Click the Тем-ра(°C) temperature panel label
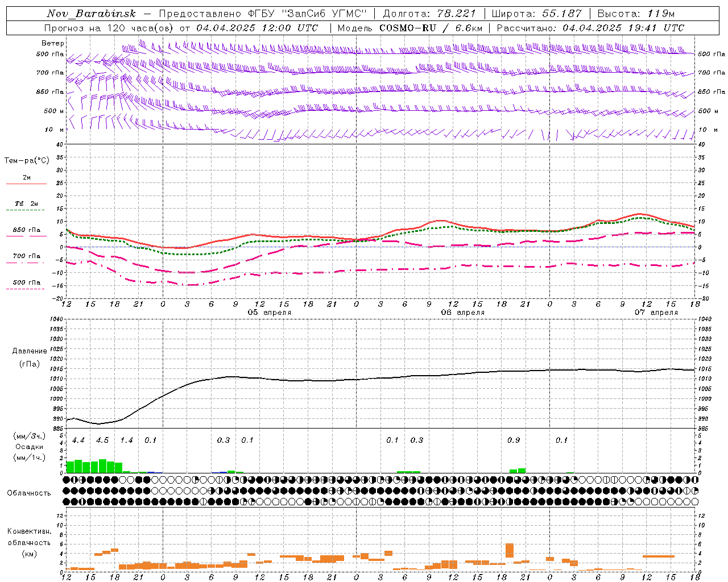The width and height of the screenshot is (728, 582). point(27,161)
